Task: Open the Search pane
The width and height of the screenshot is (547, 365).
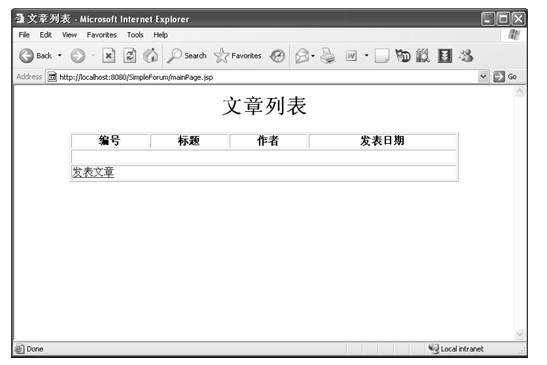Action: click(187, 56)
